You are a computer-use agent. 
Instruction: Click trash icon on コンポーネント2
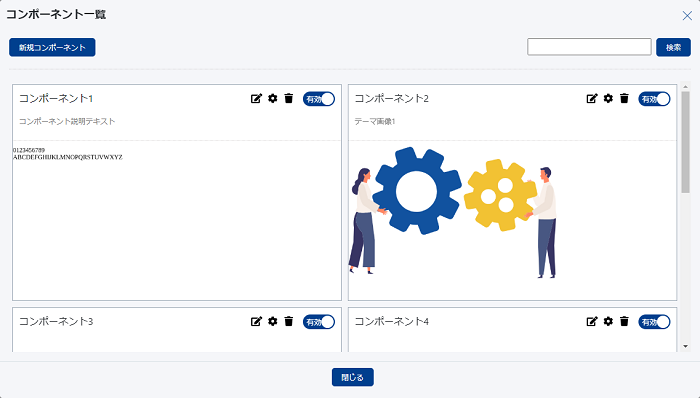point(624,98)
